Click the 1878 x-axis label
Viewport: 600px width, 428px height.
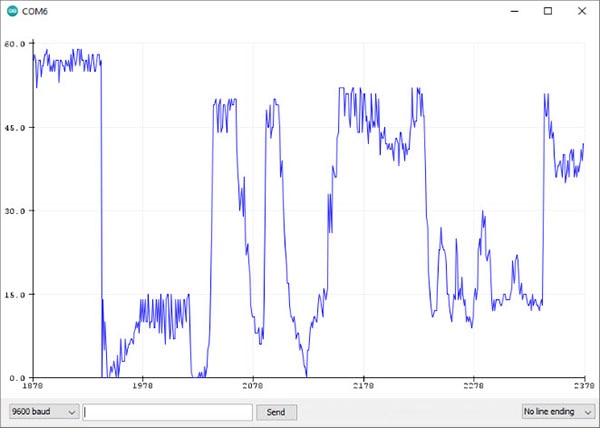pos(33,385)
